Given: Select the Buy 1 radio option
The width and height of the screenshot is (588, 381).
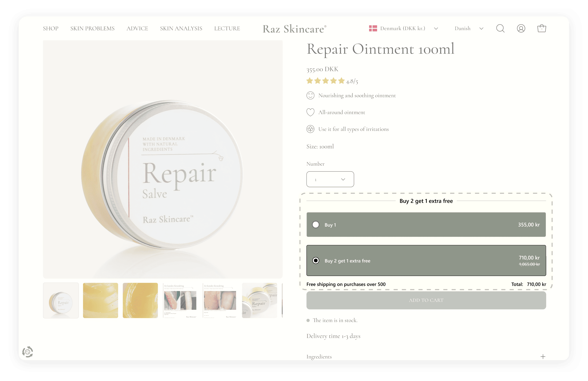Looking at the screenshot, I should (316, 225).
